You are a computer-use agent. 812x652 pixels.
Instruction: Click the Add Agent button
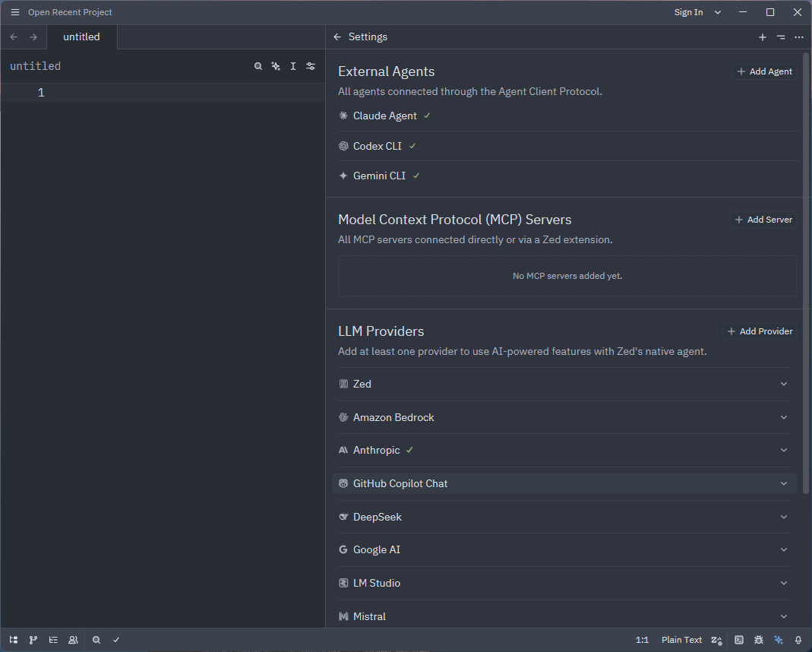pyautogui.click(x=764, y=71)
